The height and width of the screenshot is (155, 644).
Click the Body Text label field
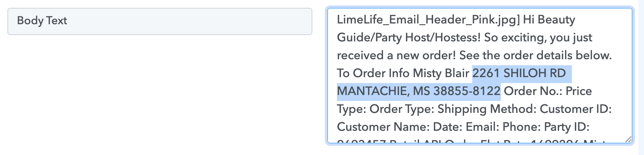[160, 21]
